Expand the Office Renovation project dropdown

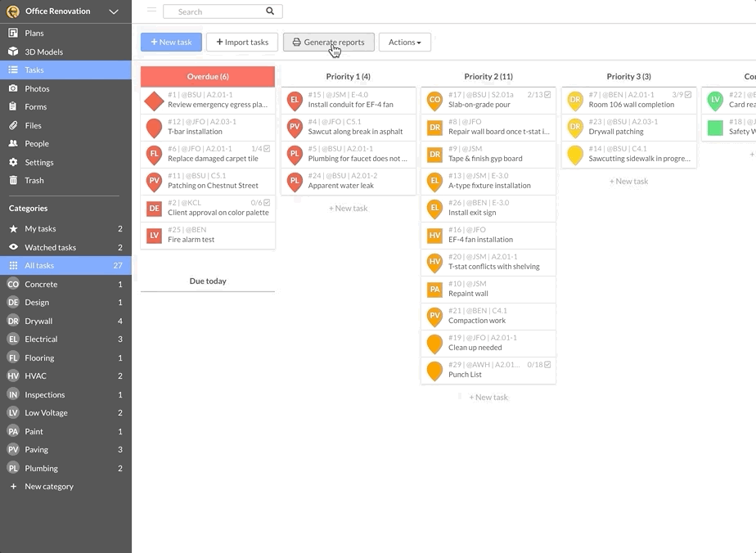point(114,11)
